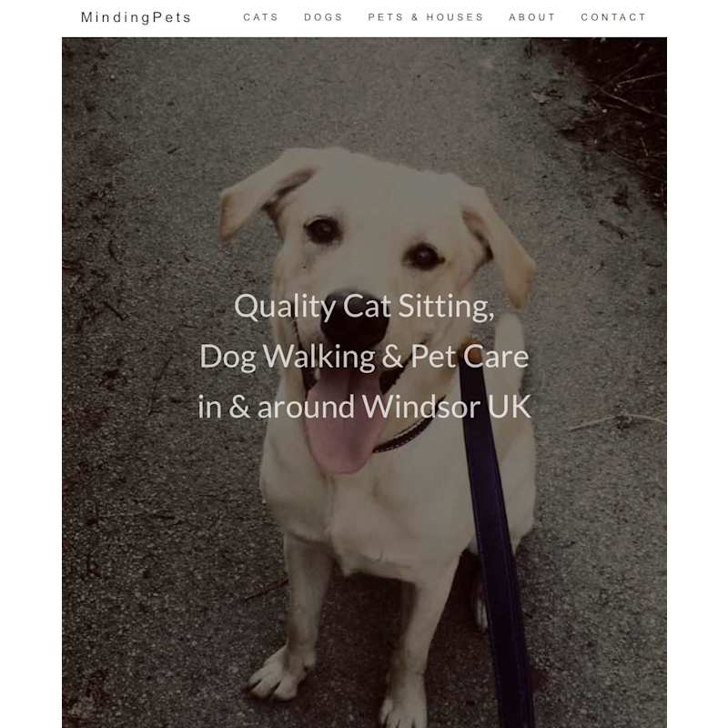Click the MindingPets site logo
The height and width of the screenshot is (728, 728).
136,17
